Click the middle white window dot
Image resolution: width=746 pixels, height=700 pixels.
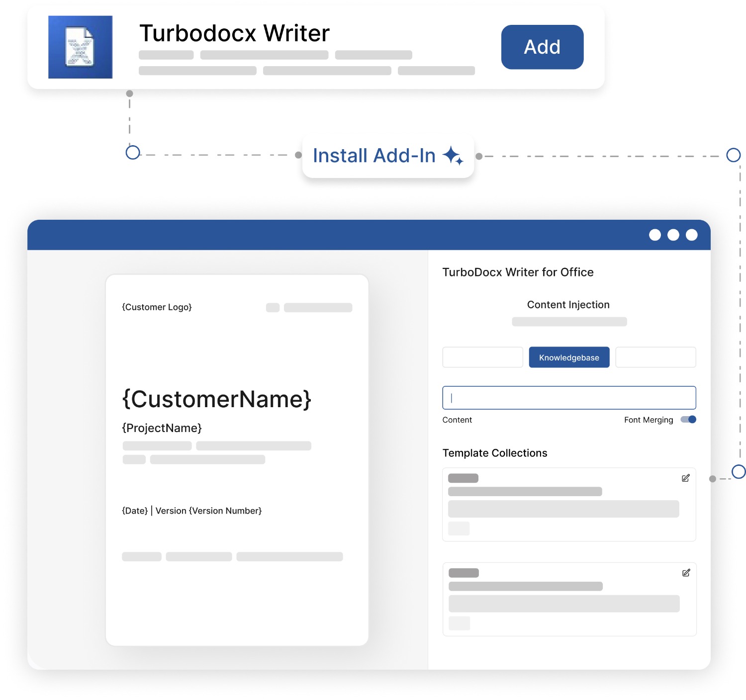[673, 235]
